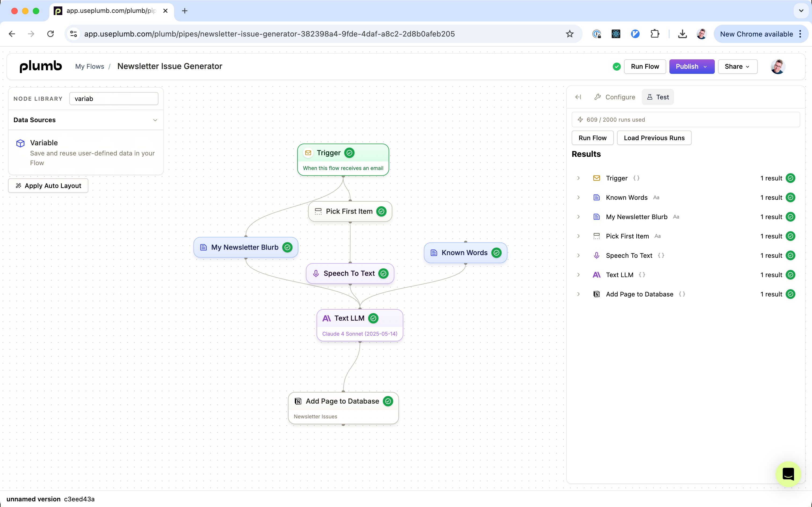Click the collapse panel arrow icon

578,97
